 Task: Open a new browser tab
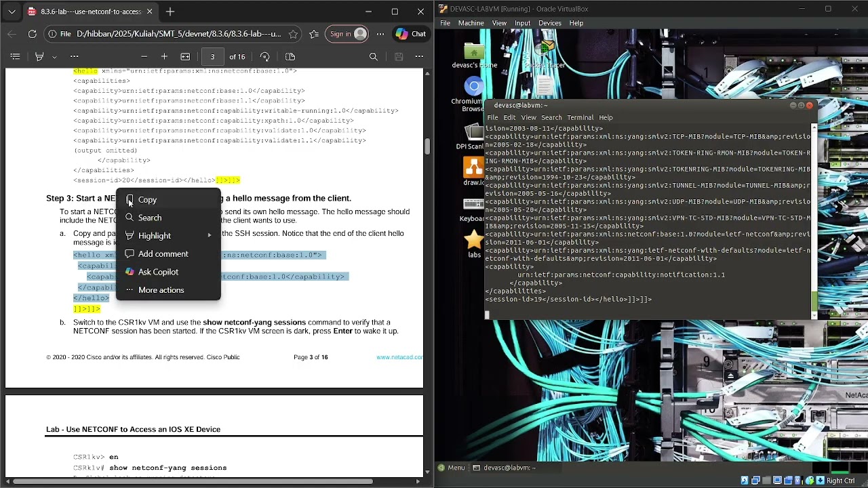pos(170,12)
